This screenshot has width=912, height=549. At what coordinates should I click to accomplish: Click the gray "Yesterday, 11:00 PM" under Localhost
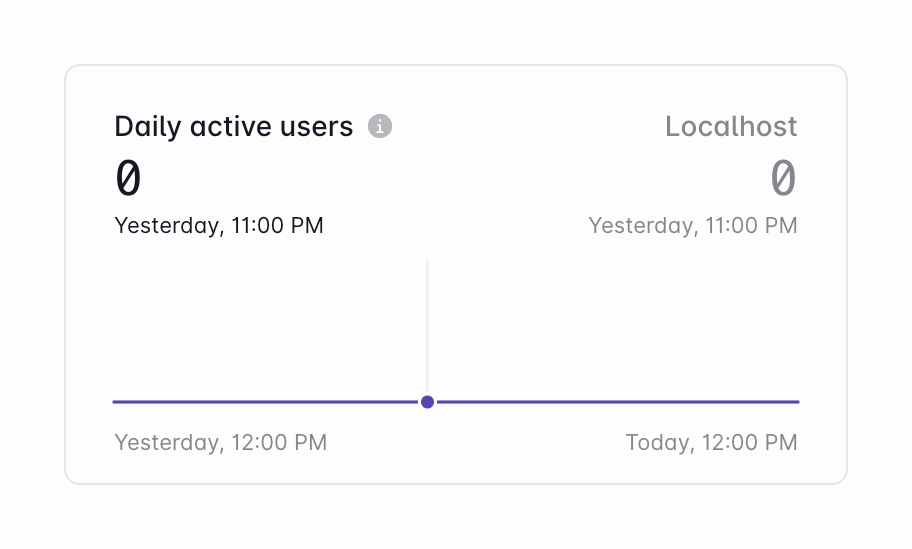point(692,225)
